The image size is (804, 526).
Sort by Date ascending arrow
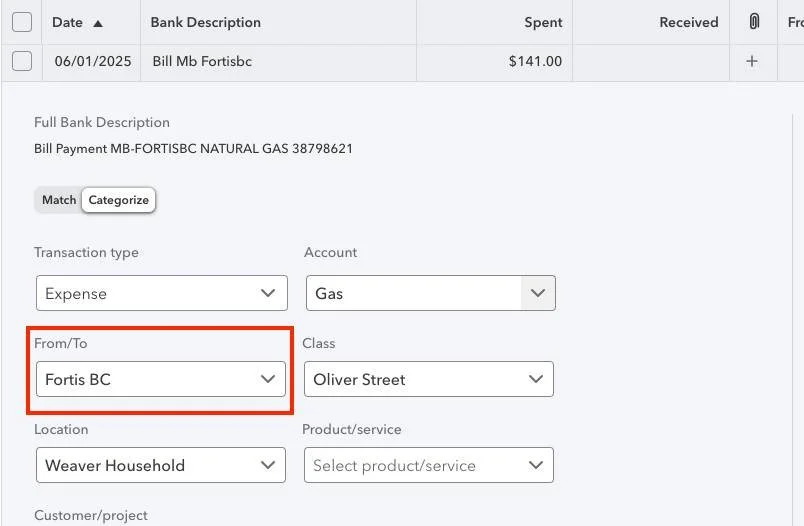point(98,22)
